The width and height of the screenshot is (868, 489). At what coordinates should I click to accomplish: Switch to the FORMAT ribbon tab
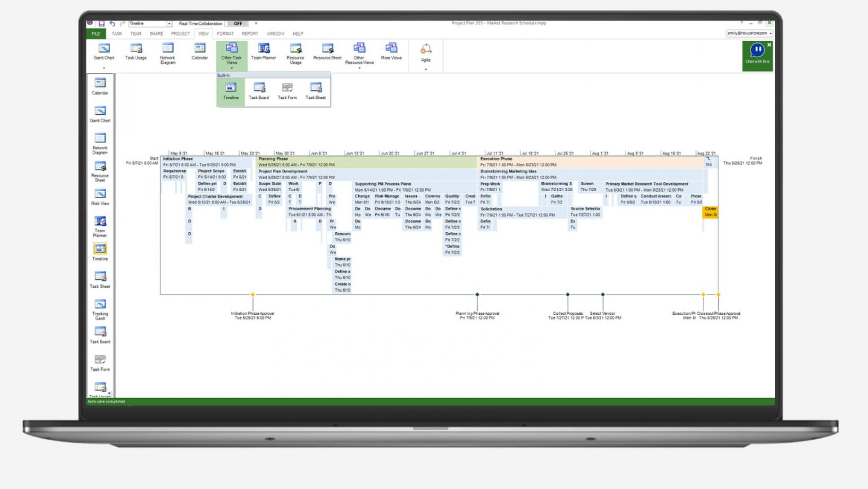225,34
